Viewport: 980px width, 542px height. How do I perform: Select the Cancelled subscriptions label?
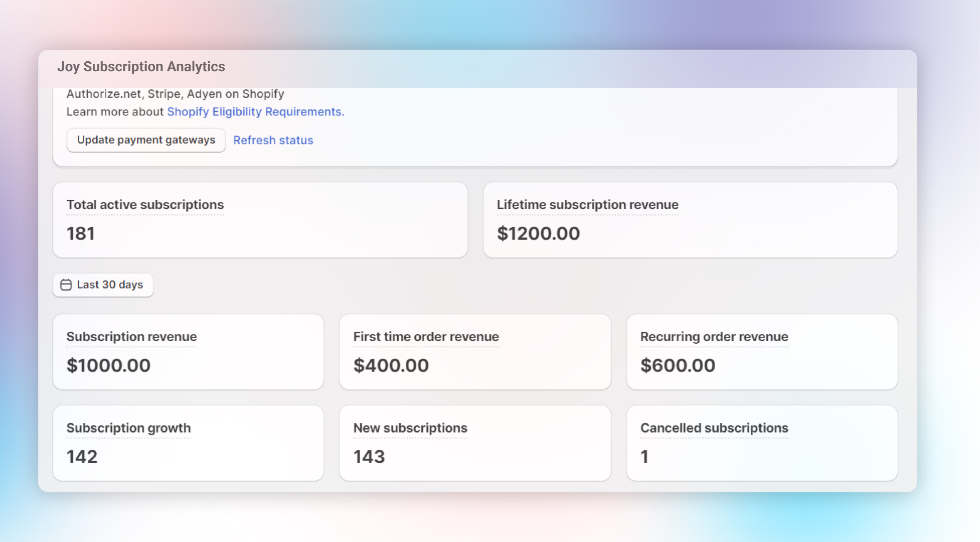pos(714,428)
